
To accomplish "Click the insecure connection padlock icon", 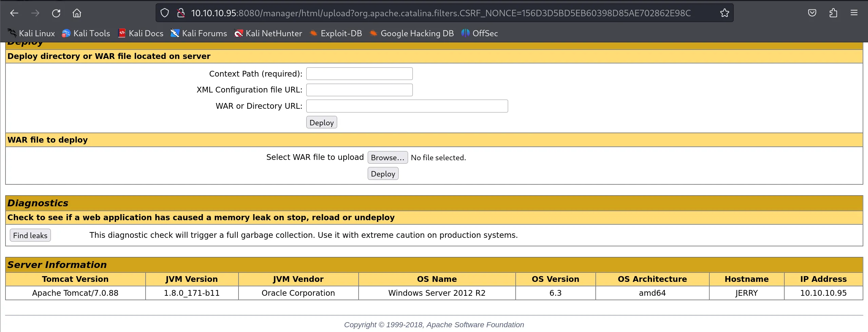I will pyautogui.click(x=181, y=13).
